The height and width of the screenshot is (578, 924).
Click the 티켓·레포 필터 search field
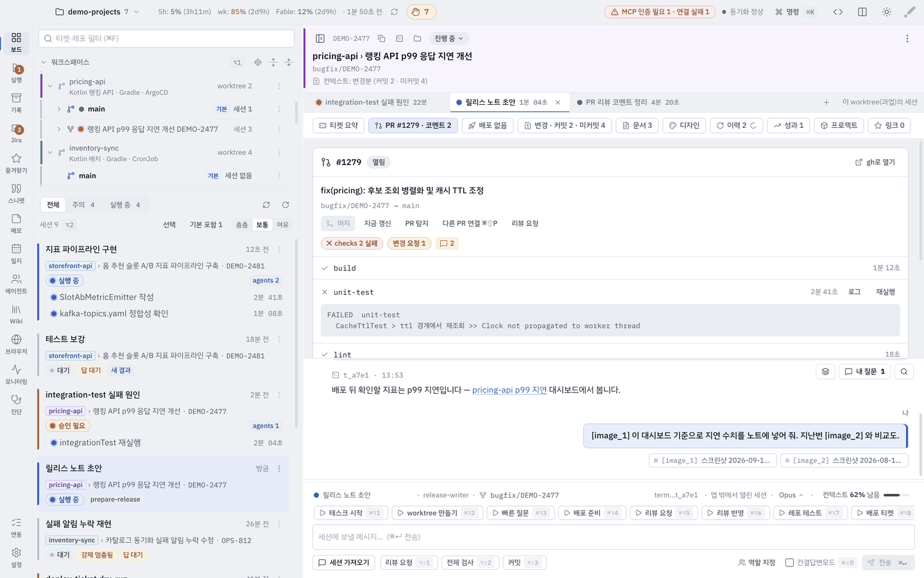167,39
